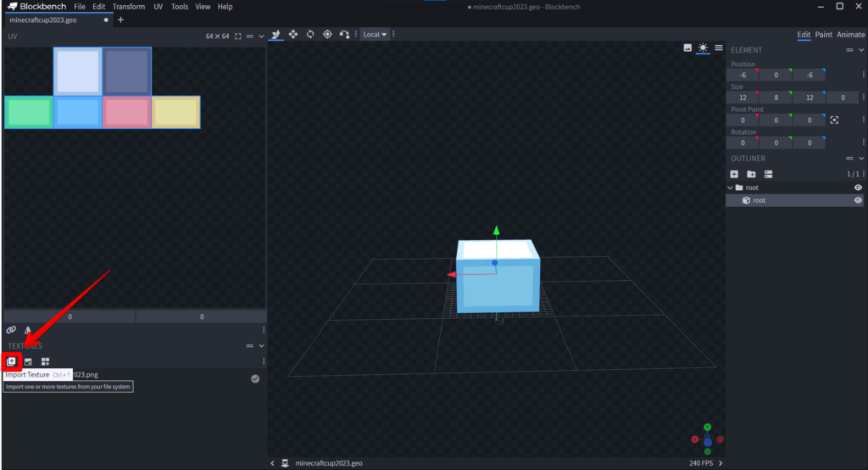868x470 pixels.
Task: Click the Import Texture icon
Action: 11,362
